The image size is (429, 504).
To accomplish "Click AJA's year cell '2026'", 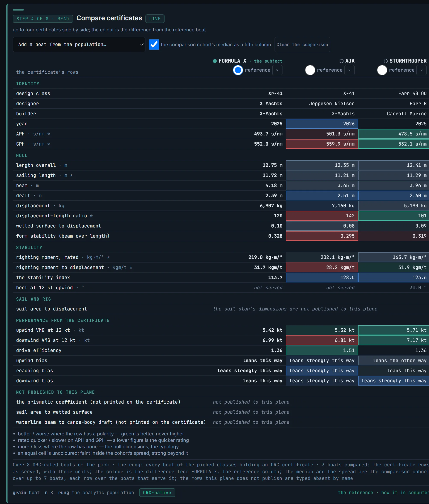I will click(x=322, y=124).
